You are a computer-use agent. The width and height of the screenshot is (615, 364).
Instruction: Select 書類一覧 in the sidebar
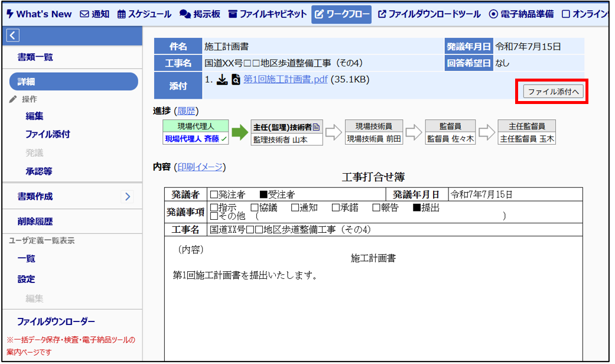[x=35, y=57]
